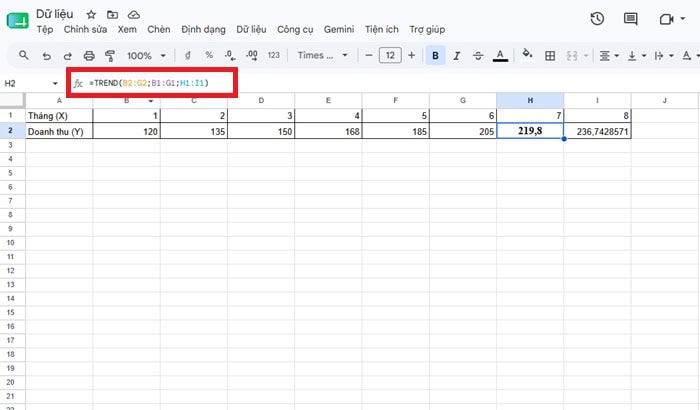Image resolution: width=700 pixels, height=410 pixels.
Task: Select the paint format tool
Action: pyautogui.click(x=110, y=56)
